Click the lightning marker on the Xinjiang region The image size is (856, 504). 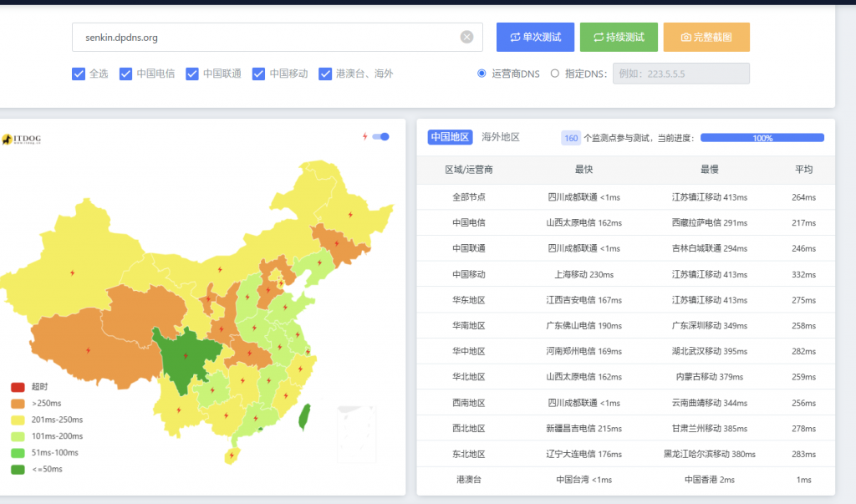pyautogui.click(x=72, y=272)
